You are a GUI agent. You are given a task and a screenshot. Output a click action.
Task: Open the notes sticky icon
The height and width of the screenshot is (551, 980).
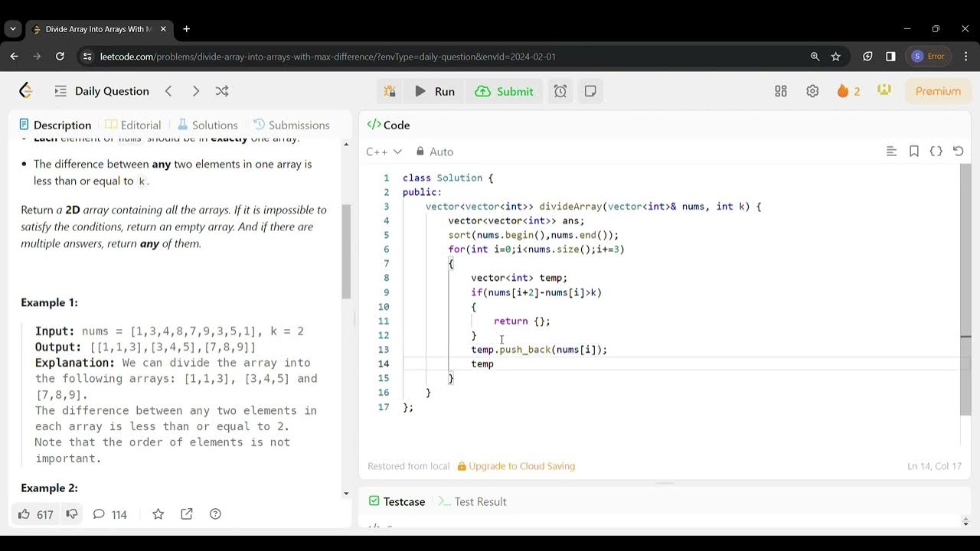590,91
